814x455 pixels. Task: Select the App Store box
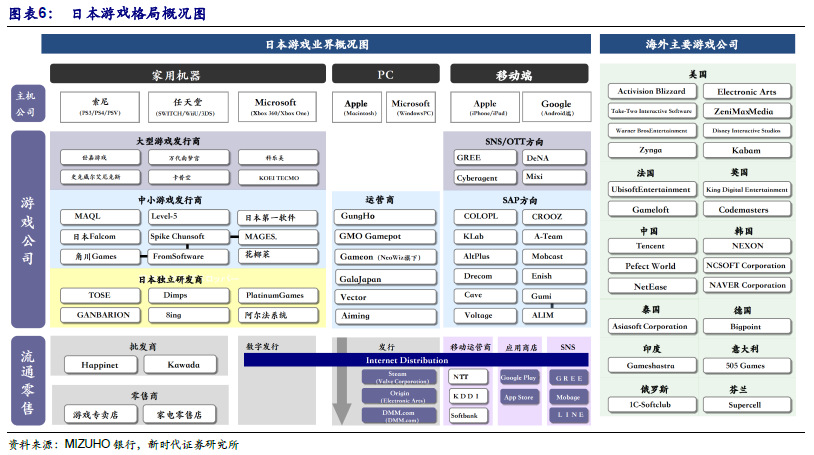coord(519,397)
